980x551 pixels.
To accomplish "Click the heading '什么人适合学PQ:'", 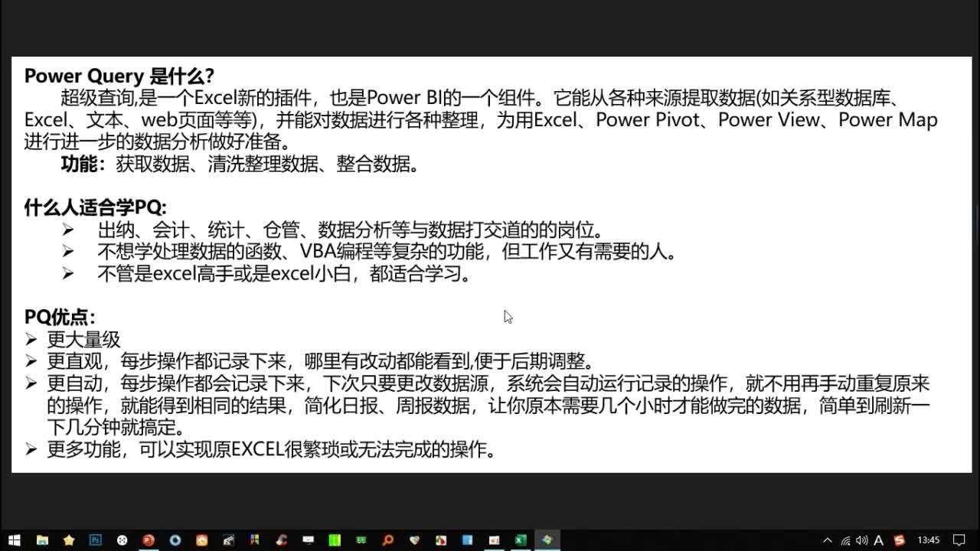I will (95, 207).
